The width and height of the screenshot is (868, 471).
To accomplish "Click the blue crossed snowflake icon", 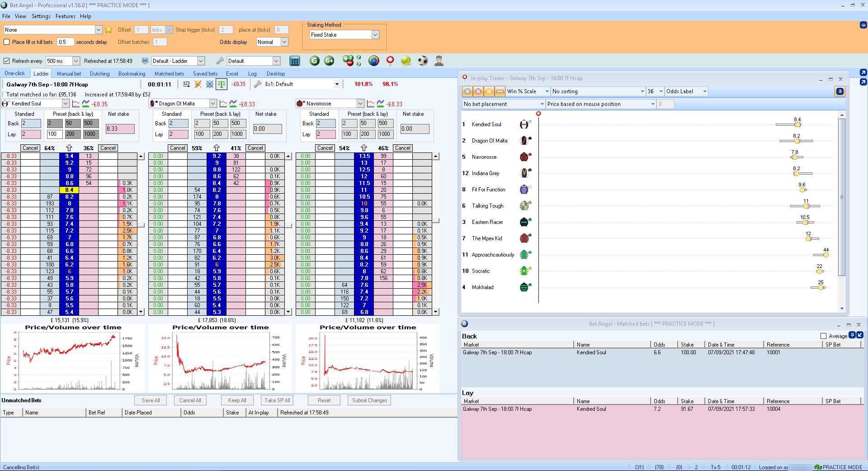I will tap(210, 84).
